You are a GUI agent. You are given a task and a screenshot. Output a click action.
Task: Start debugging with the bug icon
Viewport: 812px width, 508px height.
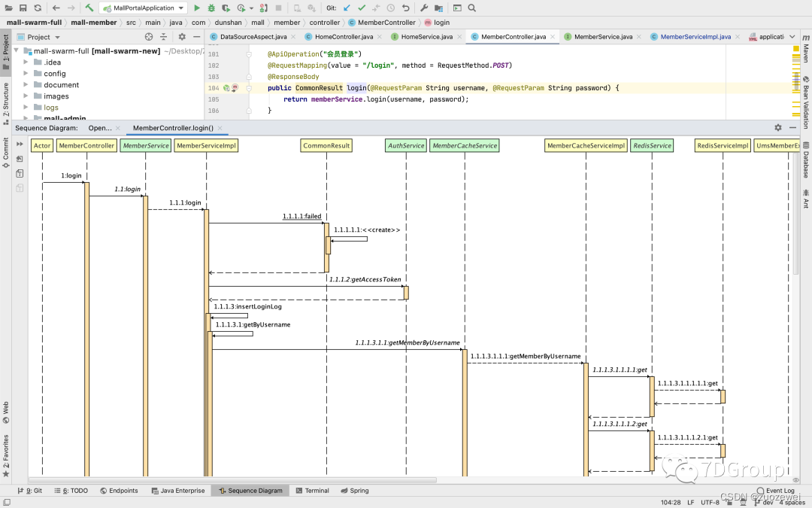[211, 8]
